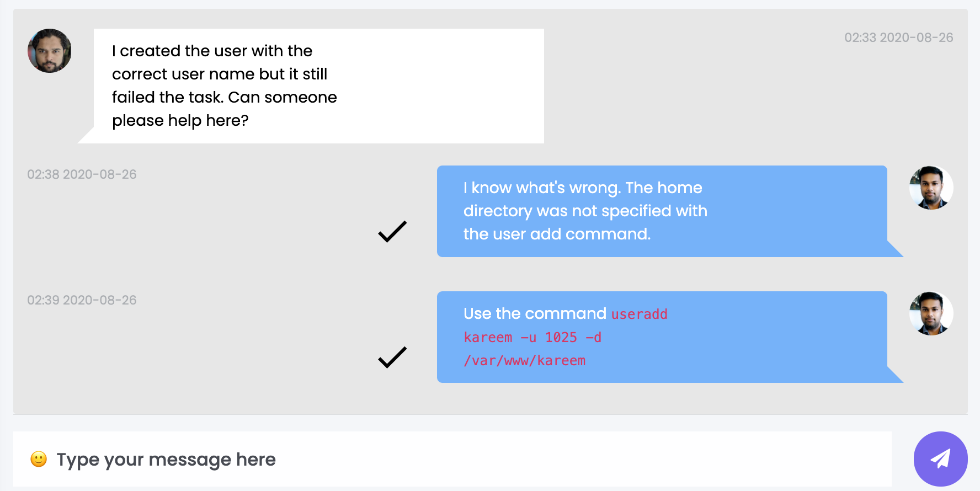Click checkmark next to useradd command message
This screenshot has width=980, height=491.
pos(392,357)
